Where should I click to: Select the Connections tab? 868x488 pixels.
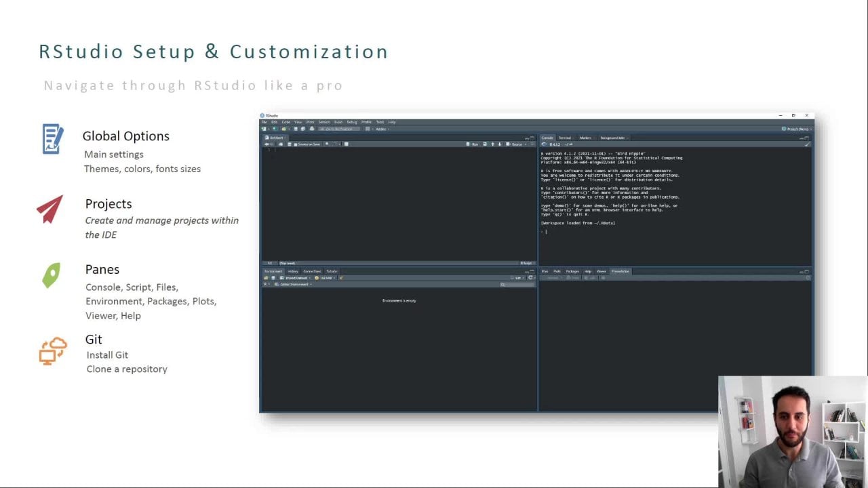click(313, 271)
